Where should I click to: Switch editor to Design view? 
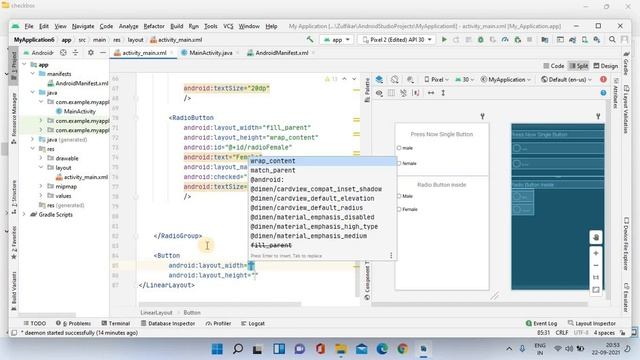pos(606,66)
